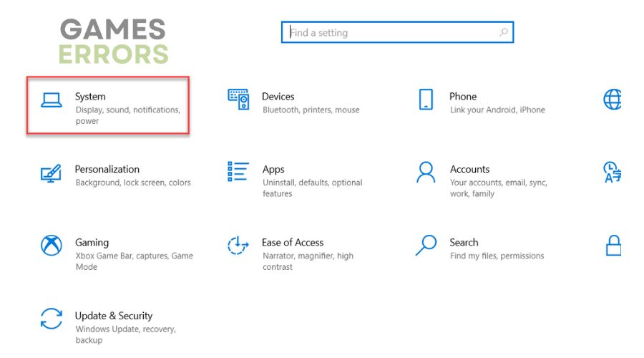Open the Accounts person icon
The image size is (644, 358).
point(426,173)
